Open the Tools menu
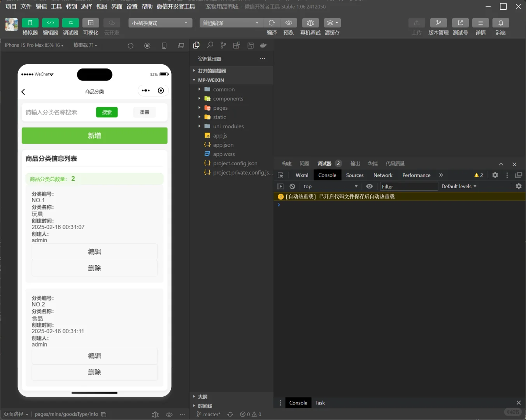The height and width of the screenshot is (420, 526). (x=56, y=7)
